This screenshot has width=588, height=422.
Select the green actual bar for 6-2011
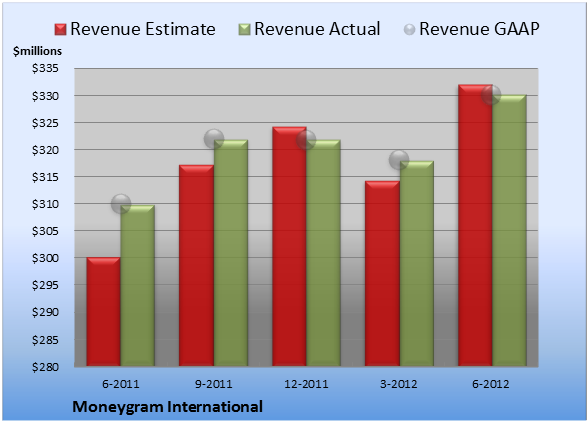[x=138, y=285]
